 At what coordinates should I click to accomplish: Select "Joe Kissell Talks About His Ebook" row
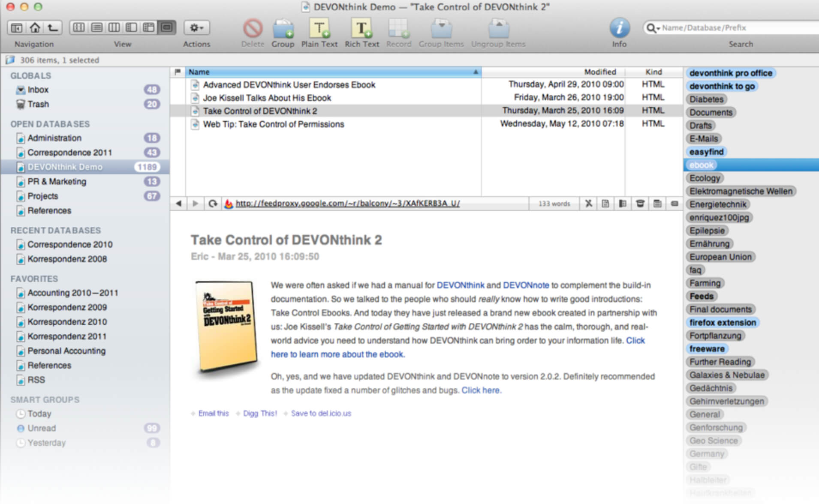(x=426, y=98)
